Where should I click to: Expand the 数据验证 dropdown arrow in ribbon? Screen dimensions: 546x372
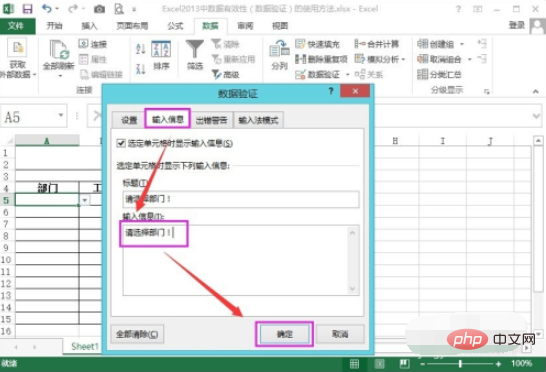tap(347, 75)
